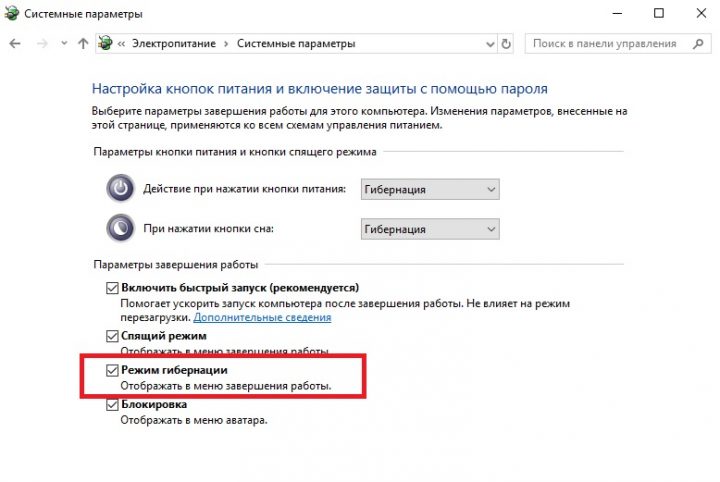This screenshot has width=720, height=482.
Task: Click the search magnifier icon
Action: coord(697,44)
